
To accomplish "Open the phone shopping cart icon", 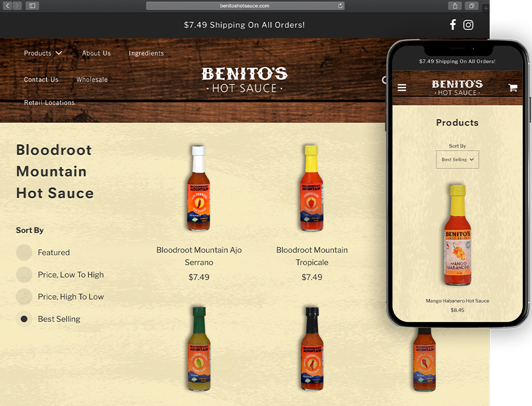I will click(513, 88).
